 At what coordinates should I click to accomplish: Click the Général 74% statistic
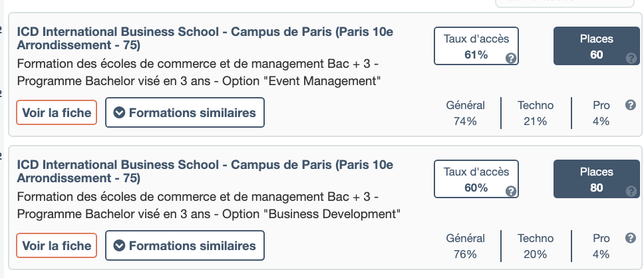tap(466, 113)
